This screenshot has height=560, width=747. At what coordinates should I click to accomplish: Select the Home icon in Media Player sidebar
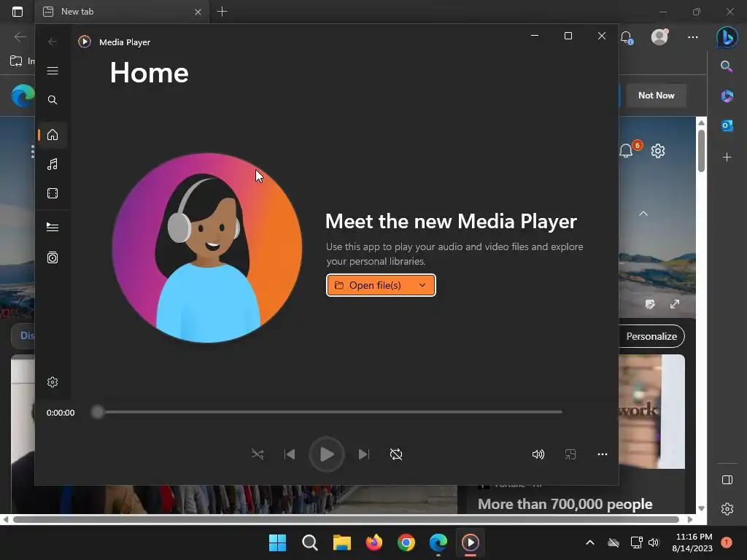pyautogui.click(x=53, y=135)
